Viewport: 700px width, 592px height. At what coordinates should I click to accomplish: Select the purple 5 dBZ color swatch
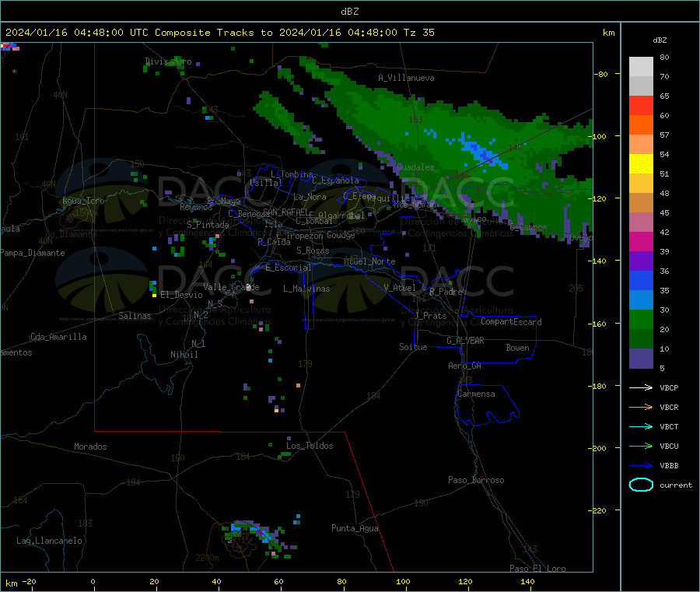pos(641,359)
